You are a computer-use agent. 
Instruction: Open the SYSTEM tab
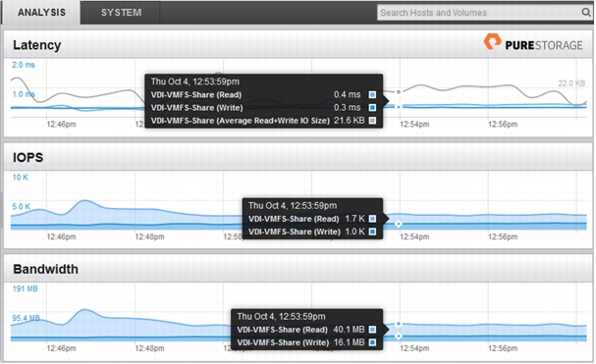click(121, 13)
